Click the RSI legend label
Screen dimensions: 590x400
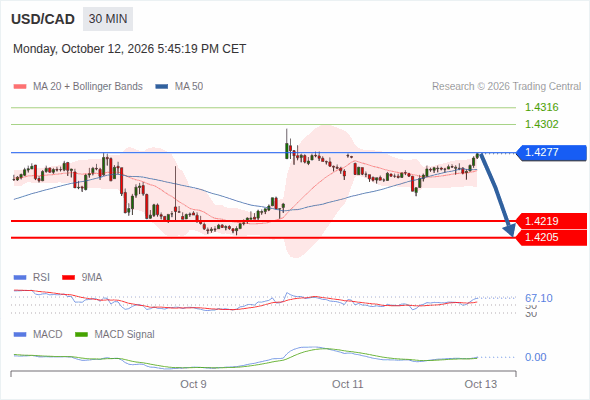[x=41, y=278]
